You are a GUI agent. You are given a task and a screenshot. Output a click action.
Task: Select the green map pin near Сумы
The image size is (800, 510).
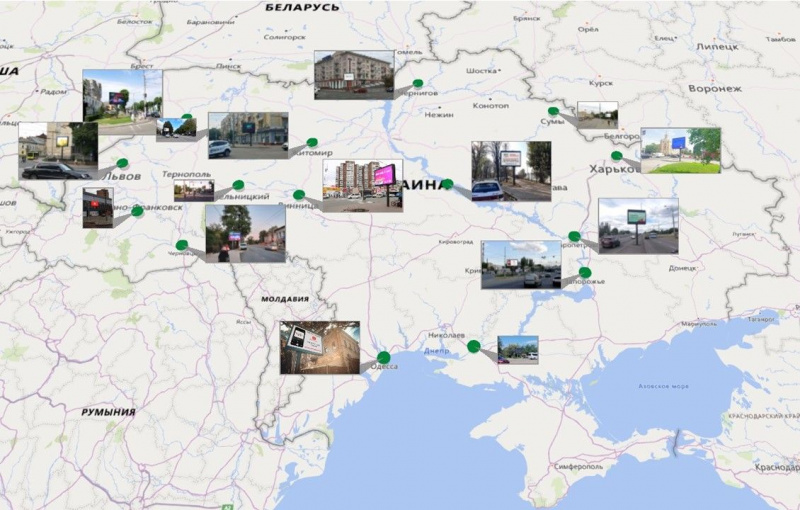coord(553,111)
